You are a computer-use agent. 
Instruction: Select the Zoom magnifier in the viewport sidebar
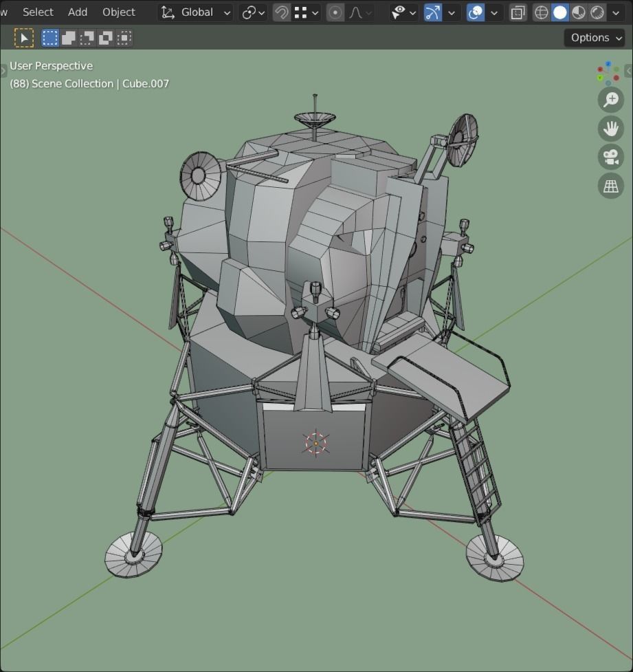point(610,99)
